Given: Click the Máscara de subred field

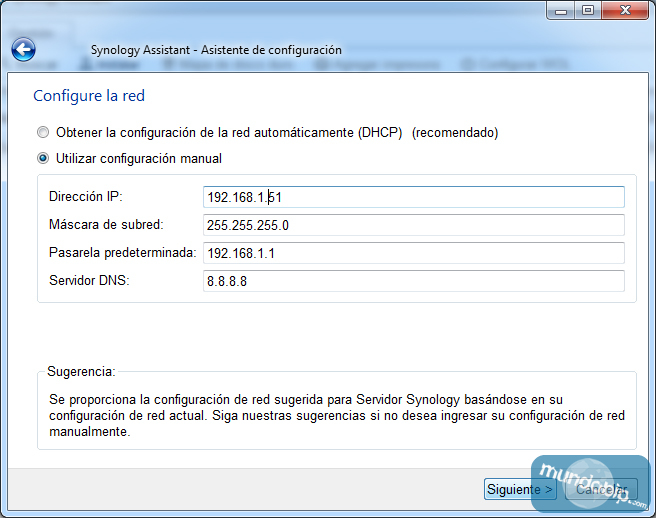Looking at the screenshot, I should pyautogui.click(x=414, y=225).
